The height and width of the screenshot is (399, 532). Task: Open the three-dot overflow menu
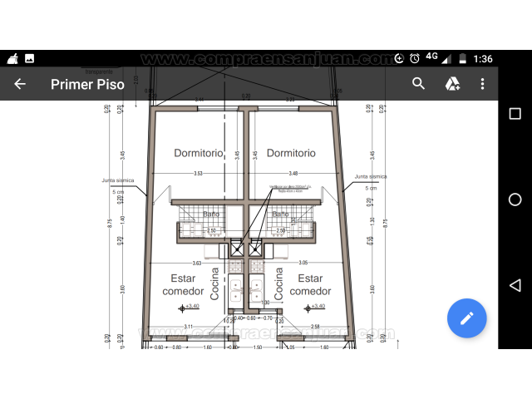tap(482, 84)
